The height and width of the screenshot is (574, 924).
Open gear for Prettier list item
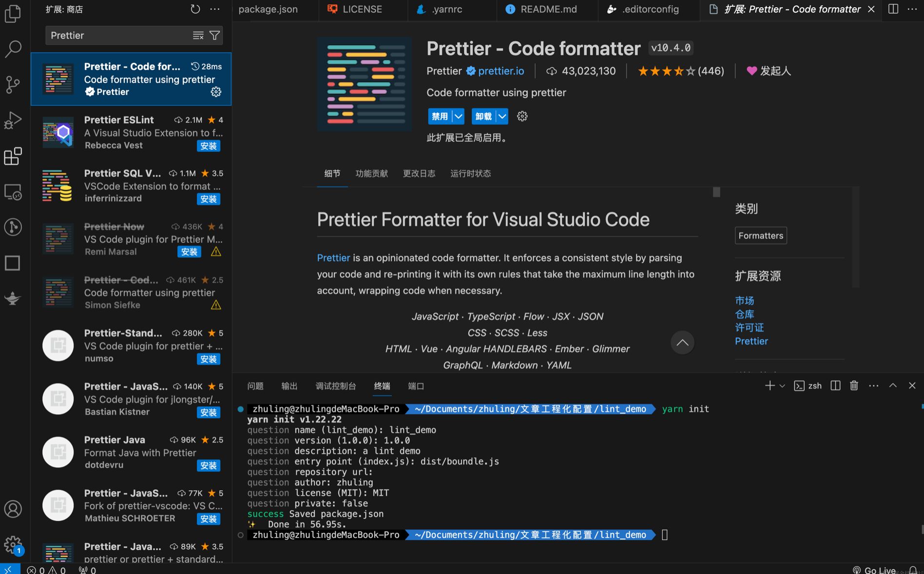(216, 92)
